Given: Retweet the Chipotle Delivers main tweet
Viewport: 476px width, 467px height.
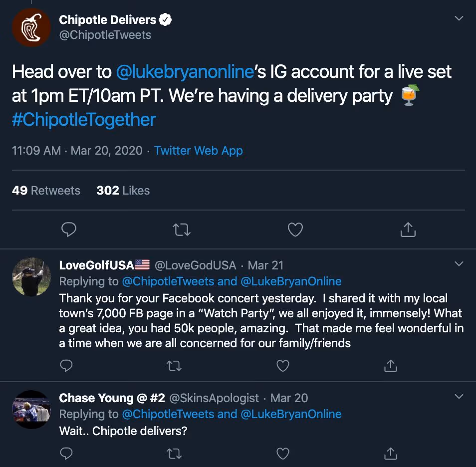Looking at the screenshot, I should 182,230.
